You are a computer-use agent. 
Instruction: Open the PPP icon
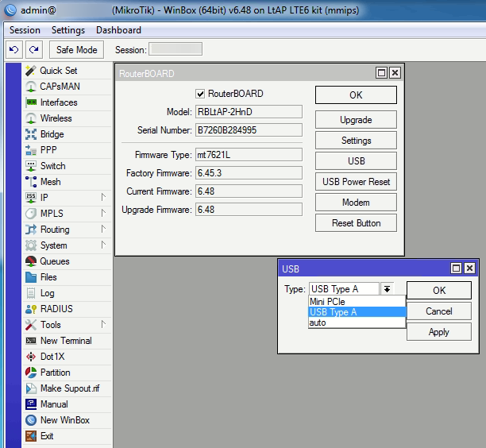pos(31,150)
